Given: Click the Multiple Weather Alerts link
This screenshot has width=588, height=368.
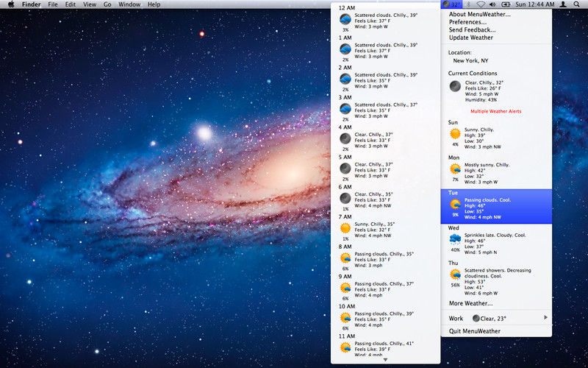Looking at the screenshot, I should tap(495, 111).
